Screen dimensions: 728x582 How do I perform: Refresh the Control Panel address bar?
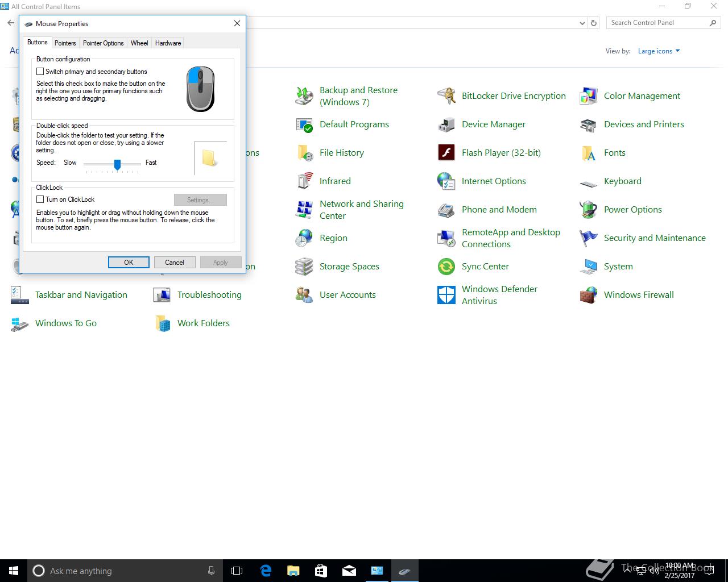[x=594, y=23]
